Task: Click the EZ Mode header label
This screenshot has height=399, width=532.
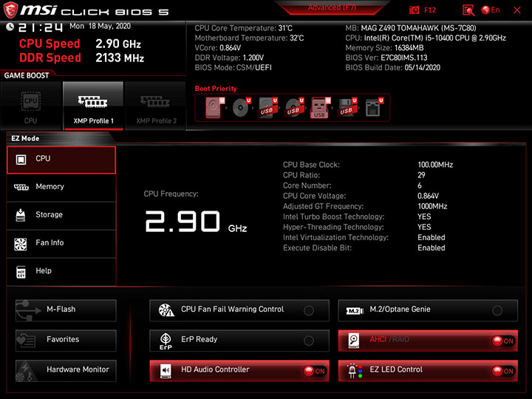Action: point(25,138)
